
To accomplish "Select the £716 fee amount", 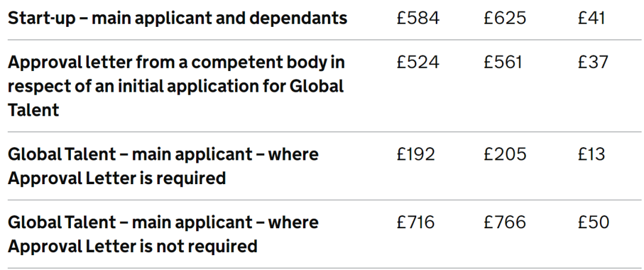I will (x=416, y=222).
